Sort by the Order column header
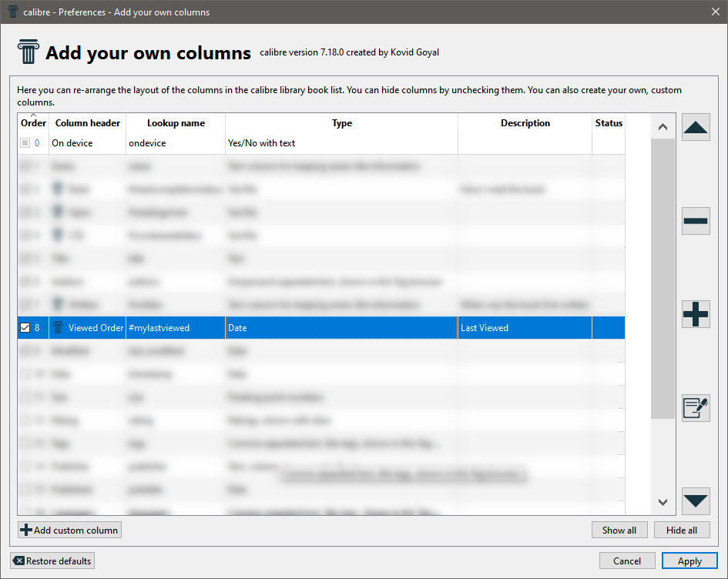The height and width of the screenshot is (579, 728). click(33, 123)
